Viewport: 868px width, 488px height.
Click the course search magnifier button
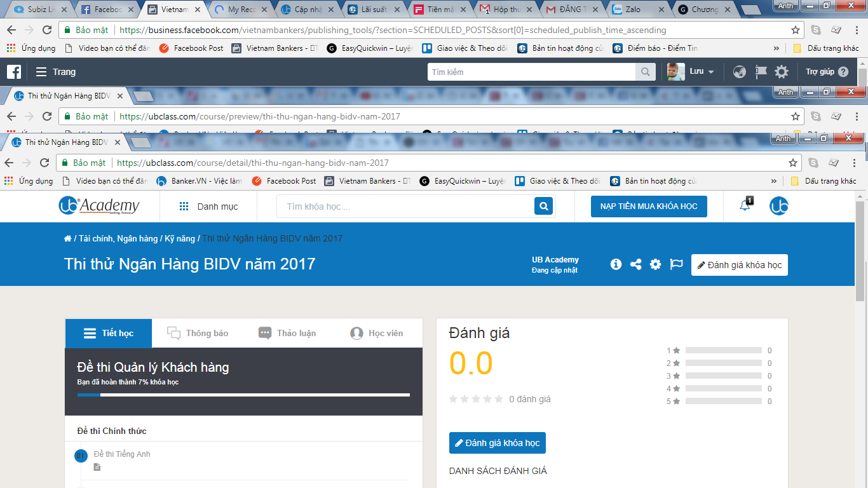coord(543,206)
